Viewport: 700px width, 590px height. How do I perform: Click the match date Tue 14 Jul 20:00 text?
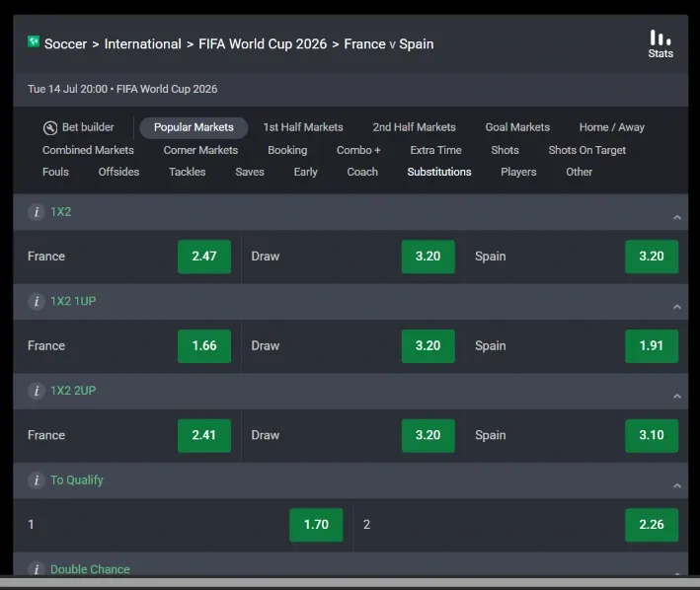click(67, 89)
